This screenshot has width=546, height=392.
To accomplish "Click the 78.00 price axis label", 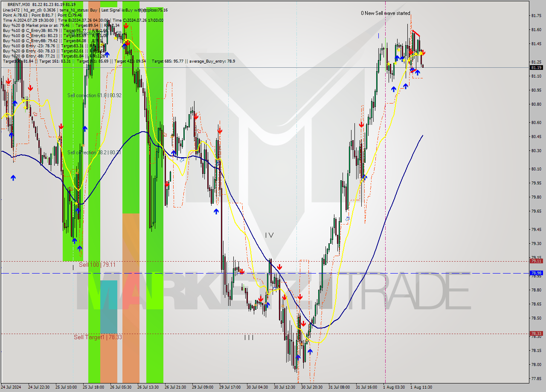I will 536,365.
